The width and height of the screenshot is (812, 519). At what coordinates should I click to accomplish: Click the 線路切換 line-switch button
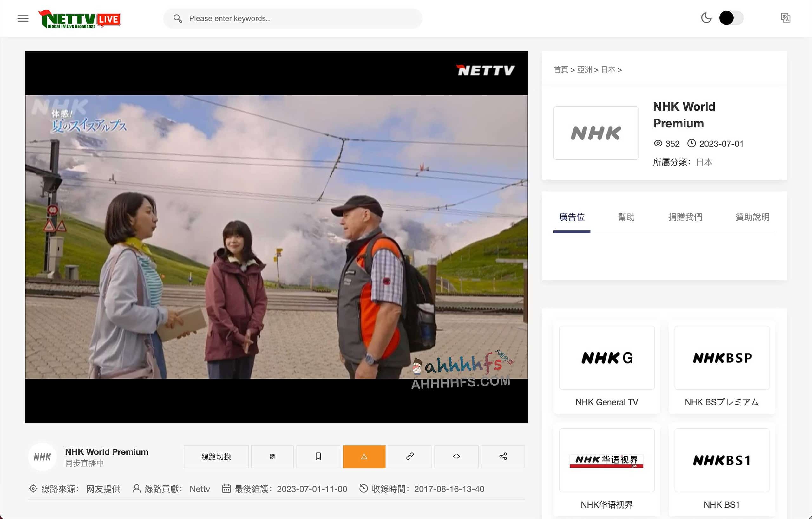[x=216, y=457]
